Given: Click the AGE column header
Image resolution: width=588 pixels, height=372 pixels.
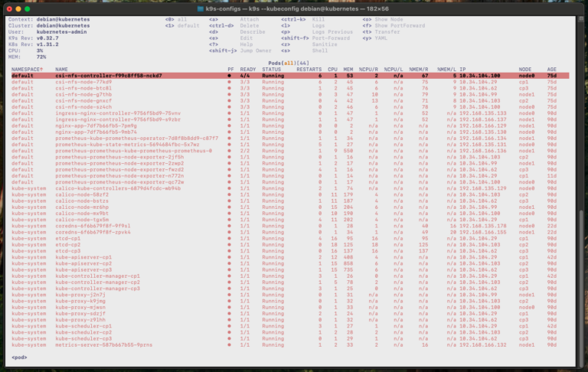Looking at the screenshot, I should click(552, 70).
